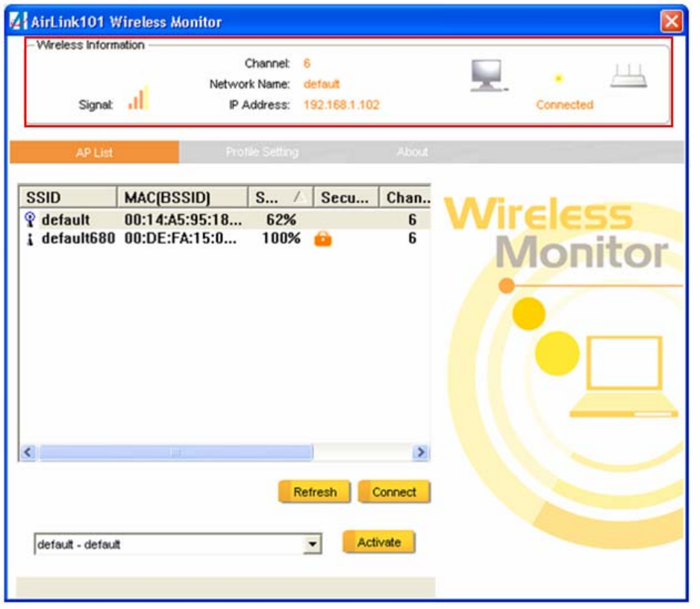Click the horizontal scrollbar thumb

175,452
